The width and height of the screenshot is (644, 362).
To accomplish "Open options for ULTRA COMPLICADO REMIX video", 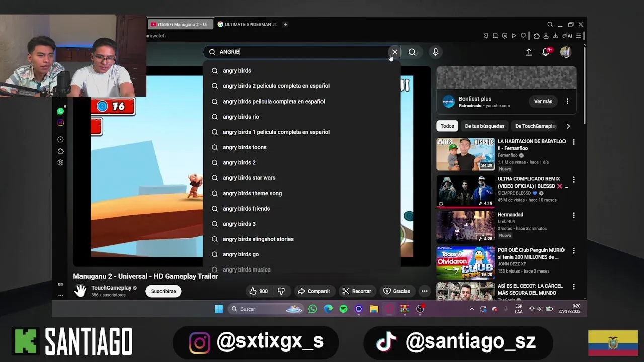I will [x=574, y=179].
